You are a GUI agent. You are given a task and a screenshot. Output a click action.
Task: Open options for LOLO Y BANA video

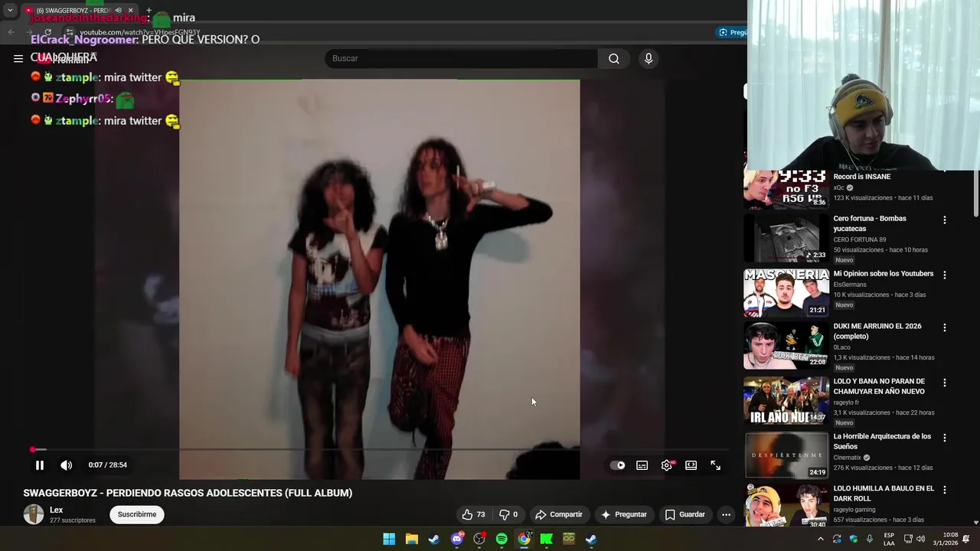click(x=945, y=383)
